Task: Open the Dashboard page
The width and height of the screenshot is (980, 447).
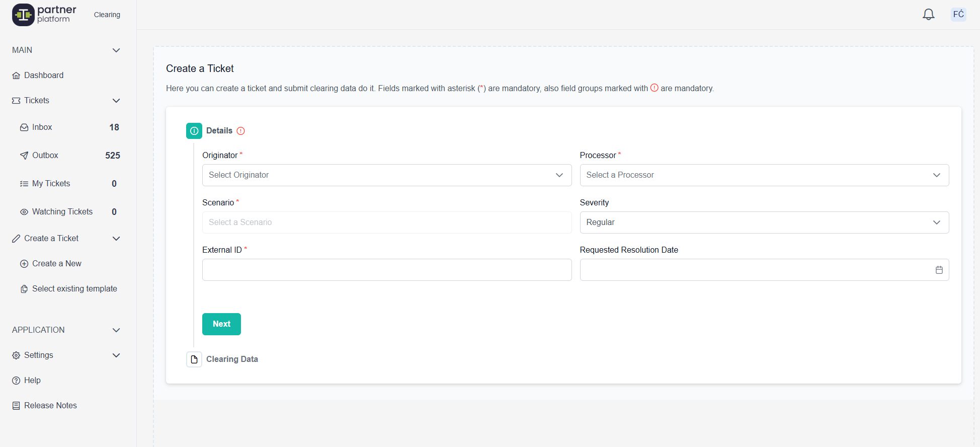Action: (x=44, y=76)
